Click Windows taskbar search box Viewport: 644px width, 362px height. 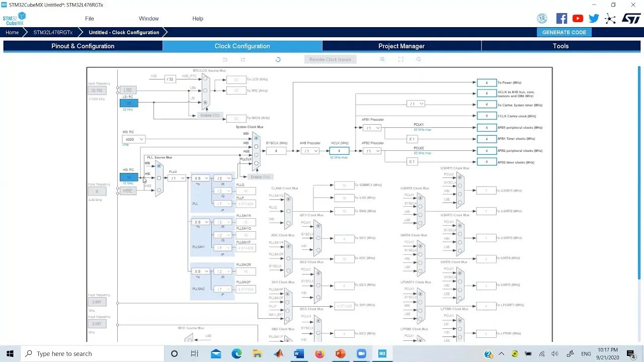92,353
